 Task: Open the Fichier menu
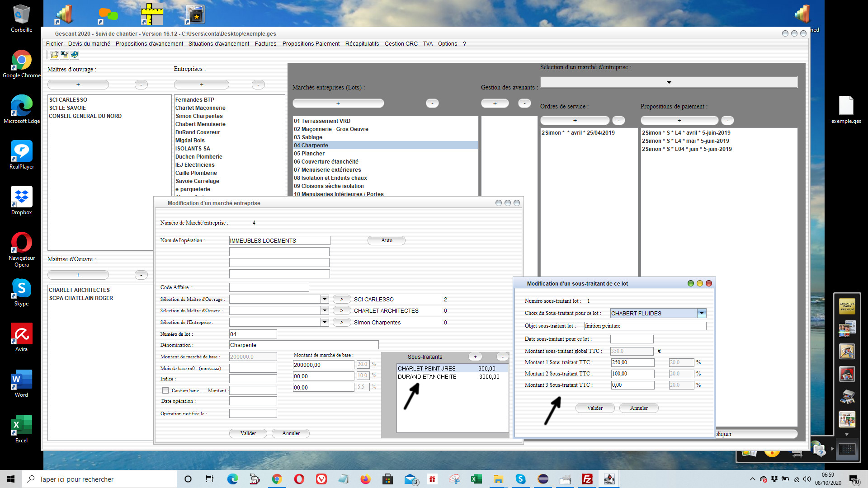54,44
